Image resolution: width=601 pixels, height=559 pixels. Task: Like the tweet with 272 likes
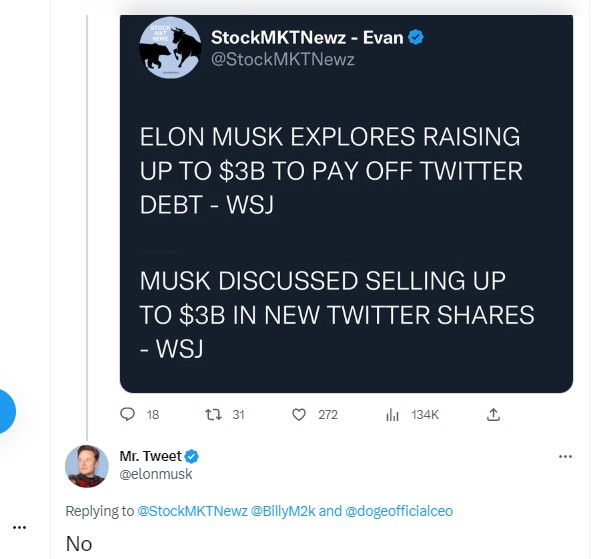pos(298,414)
